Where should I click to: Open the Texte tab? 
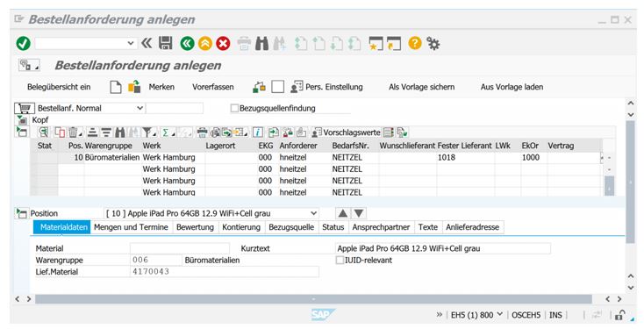coord(428,227)
